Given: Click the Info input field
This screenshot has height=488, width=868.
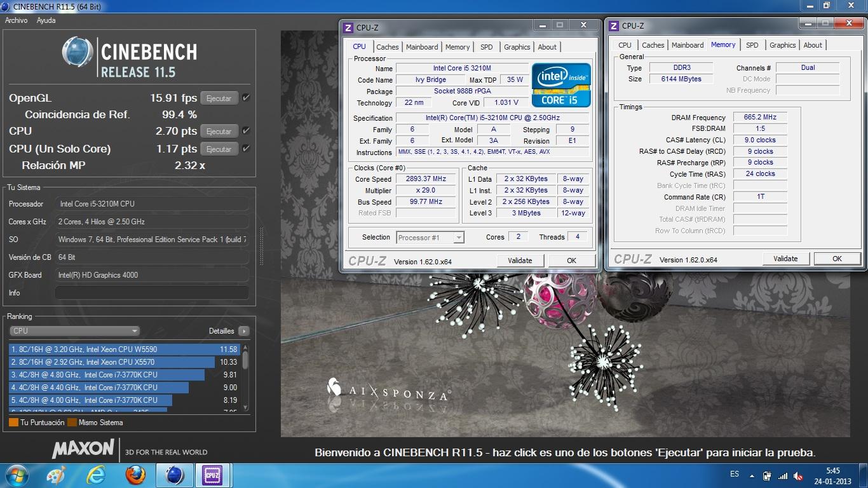Looking at the screenshot, I should pyautogui.click(x=152, y=293).
